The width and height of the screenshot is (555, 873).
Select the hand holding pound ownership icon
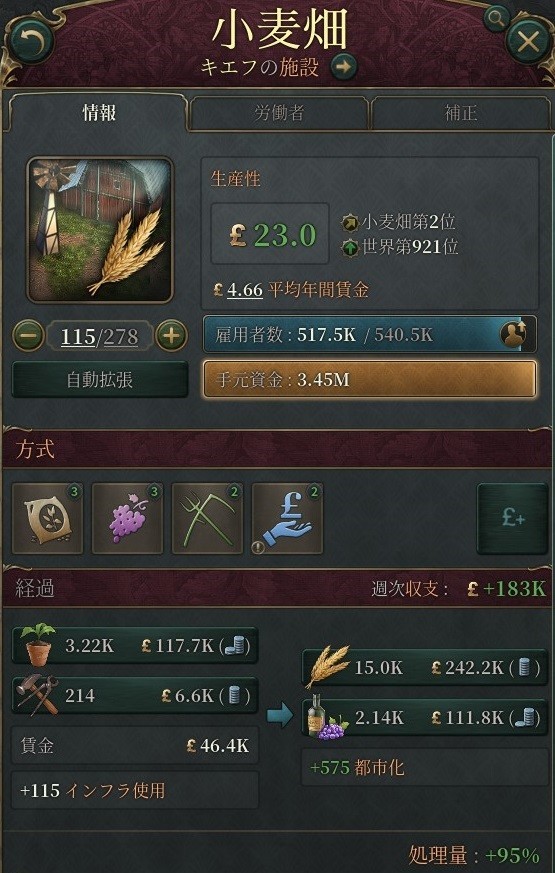point(287,519)
